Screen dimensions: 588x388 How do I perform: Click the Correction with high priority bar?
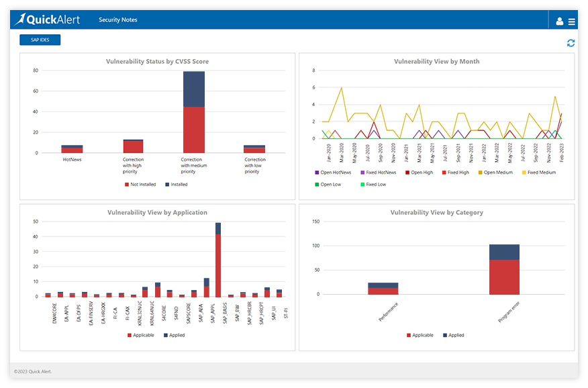(x=133, y=146)
